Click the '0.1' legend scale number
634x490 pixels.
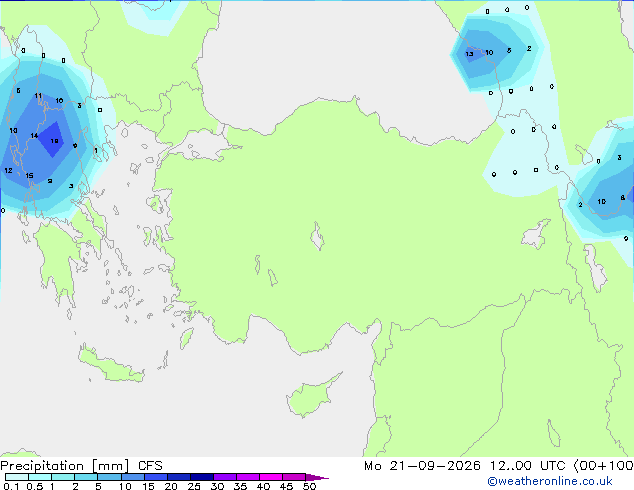(11, 486)
